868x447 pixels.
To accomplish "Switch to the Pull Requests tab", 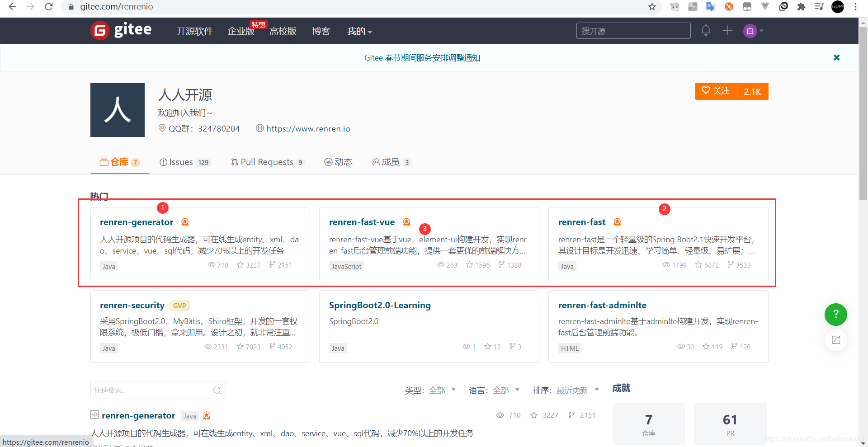I will pyautogui.click(x=268, y=162).
